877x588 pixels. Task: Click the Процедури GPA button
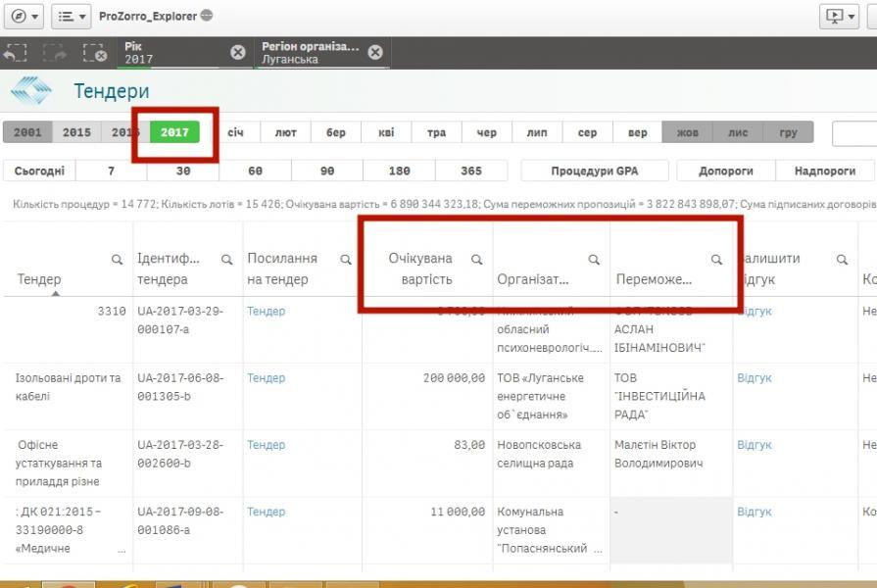click(594, 171)
